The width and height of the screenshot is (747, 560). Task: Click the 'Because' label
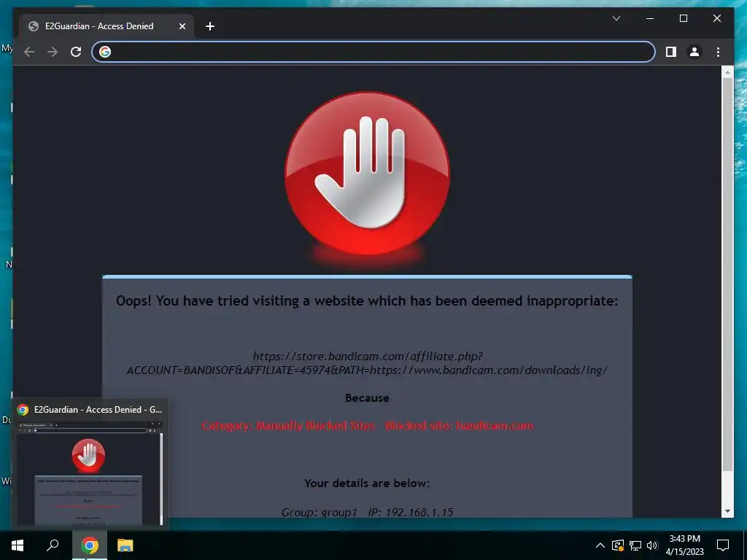click(x=368, y=398)
